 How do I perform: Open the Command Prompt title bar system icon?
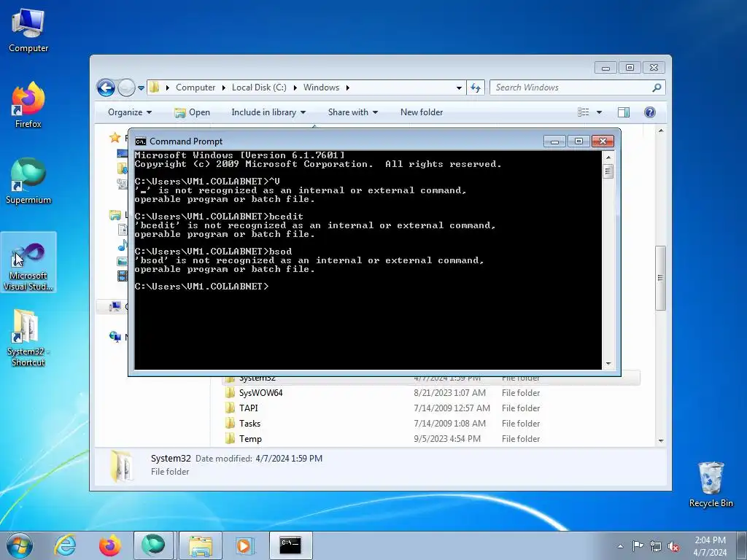point(140,141)
